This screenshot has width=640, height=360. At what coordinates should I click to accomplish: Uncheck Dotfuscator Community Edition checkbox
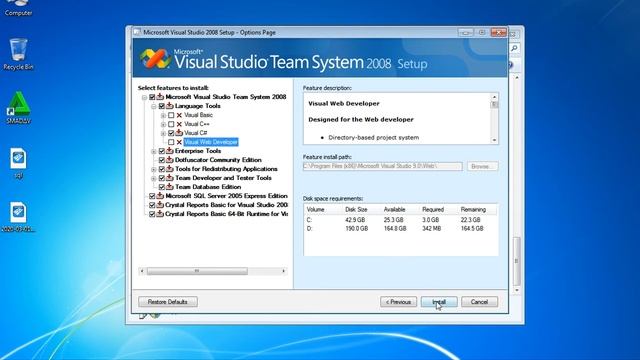coord(162,160)
